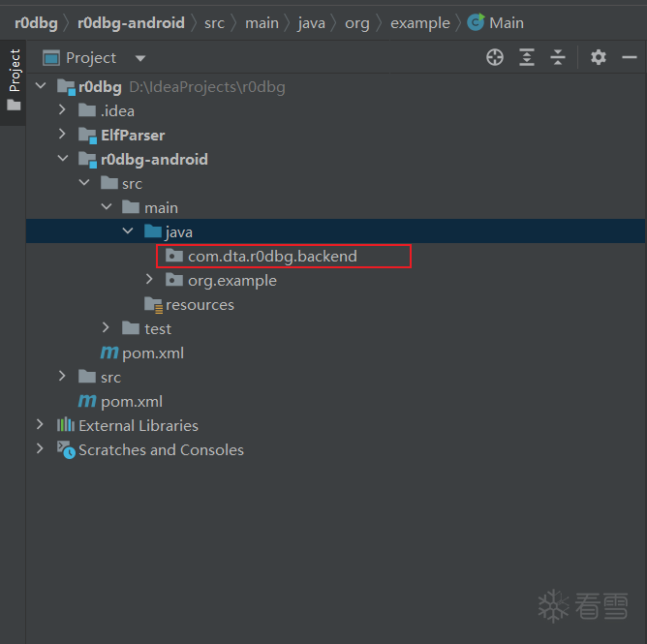The width and height of the screenshot is (647, 644).
Task: Click the Collapse All icon in Project toolbar
Action: pos(558,57)
